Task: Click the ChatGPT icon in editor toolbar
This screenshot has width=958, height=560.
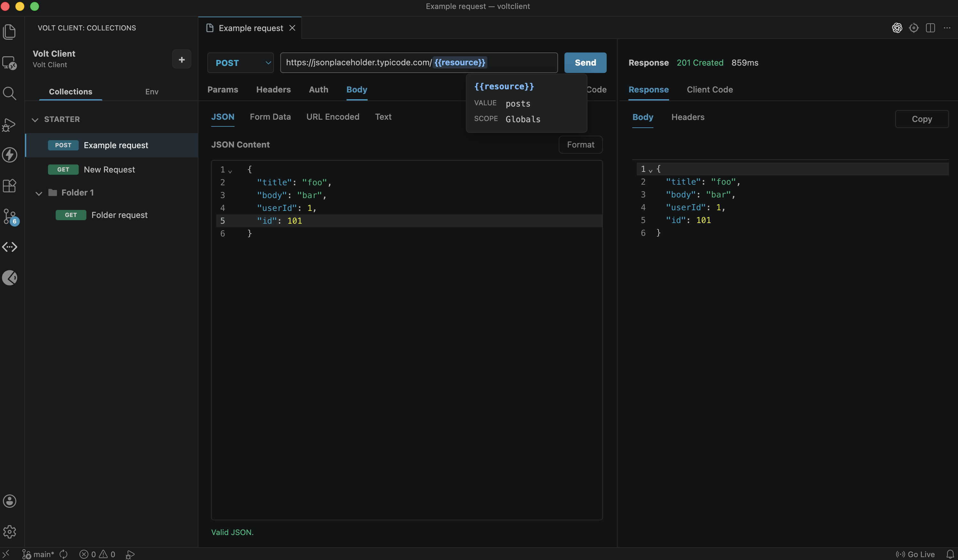Action: point(897,28)
